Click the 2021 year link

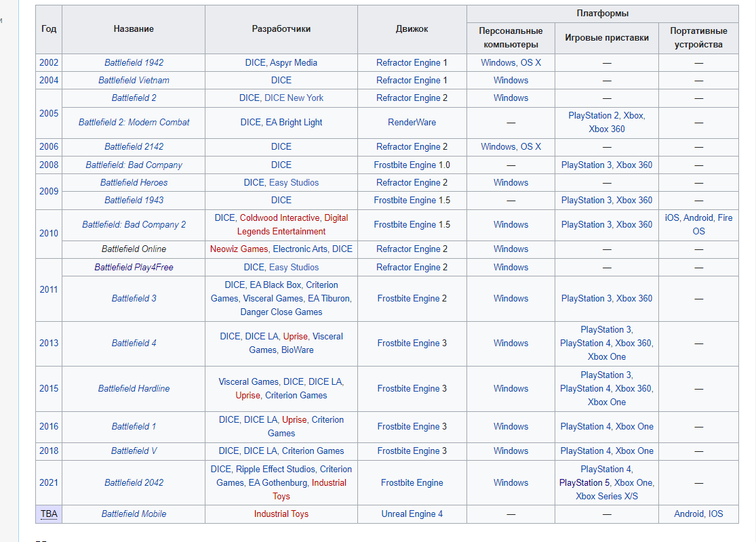(49, 483)
